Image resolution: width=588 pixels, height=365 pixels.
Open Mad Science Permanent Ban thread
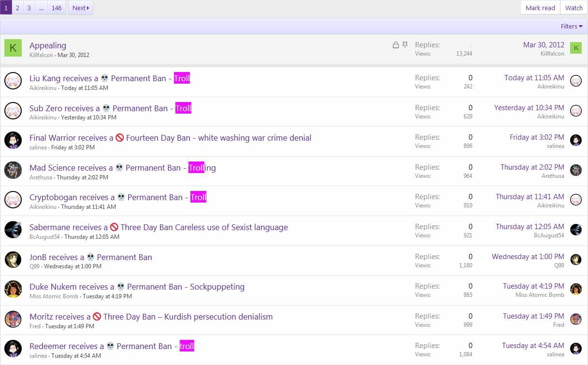tap(123, 168)
